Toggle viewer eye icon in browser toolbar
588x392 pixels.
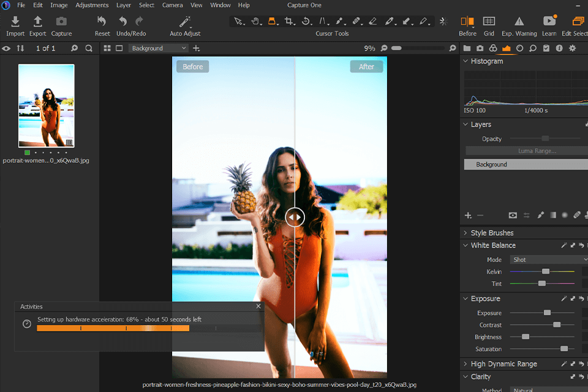pos(6,48)
